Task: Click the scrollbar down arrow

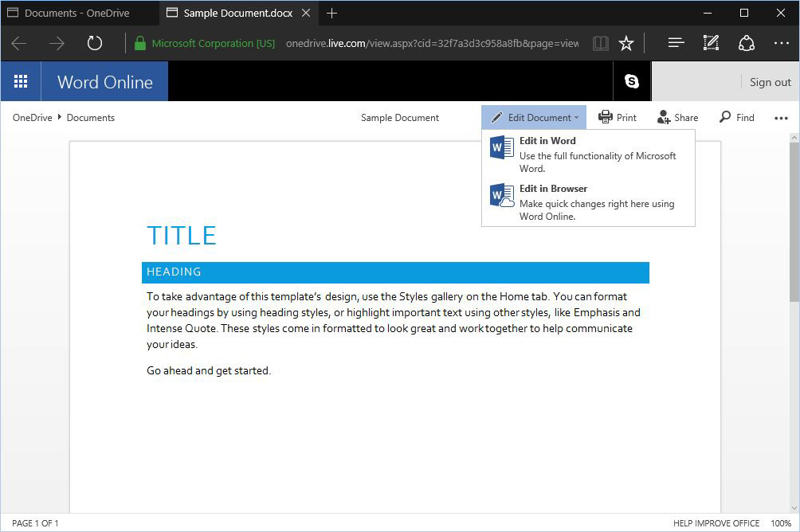Action: (x=794, y=508)
